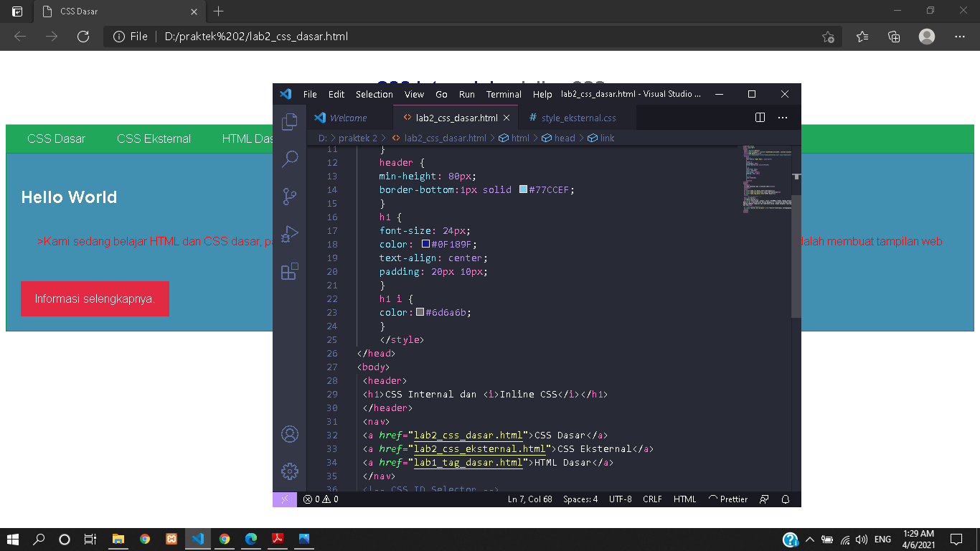Open the Extensions panel
Viewport: 980px width, 551px height.
pyautogui.click(x=289, y=272)
